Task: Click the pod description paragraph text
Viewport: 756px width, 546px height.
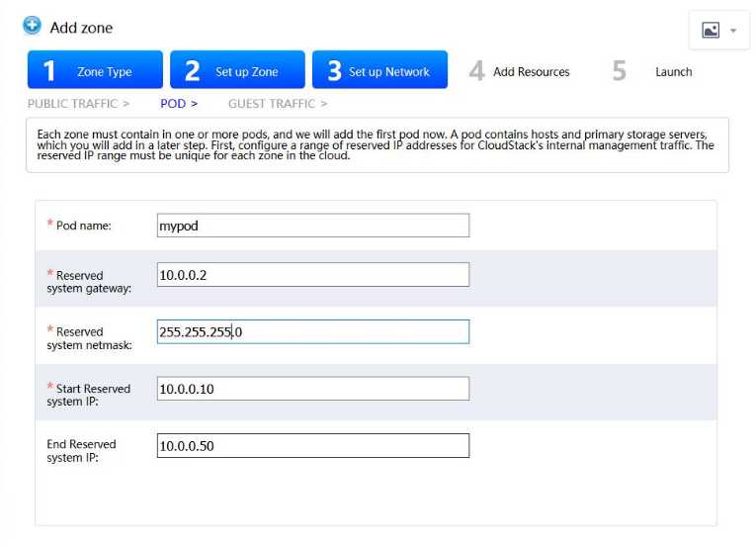Action: pos(376,144)
